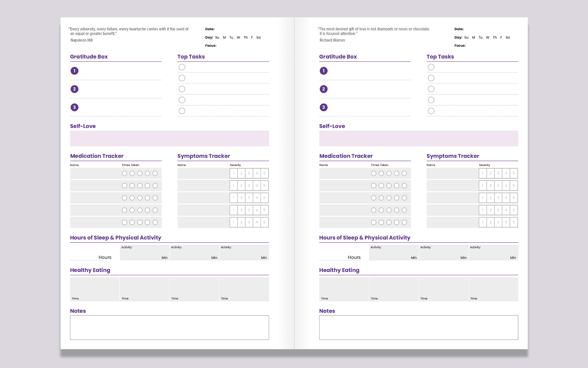Screen dimensions: 588x368
Task: Click gratitude number 3 badge on right page
Action: [323, 107]
